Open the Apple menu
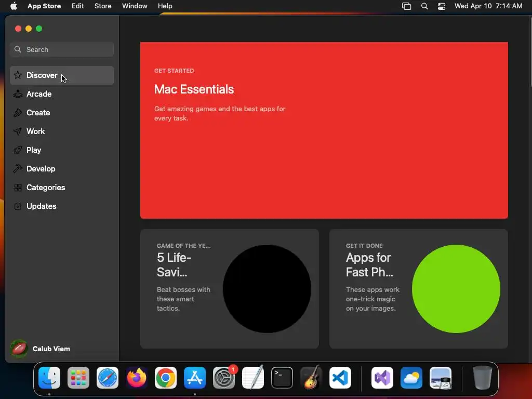This screenshot has width=532, height=399. coord(14,6)
